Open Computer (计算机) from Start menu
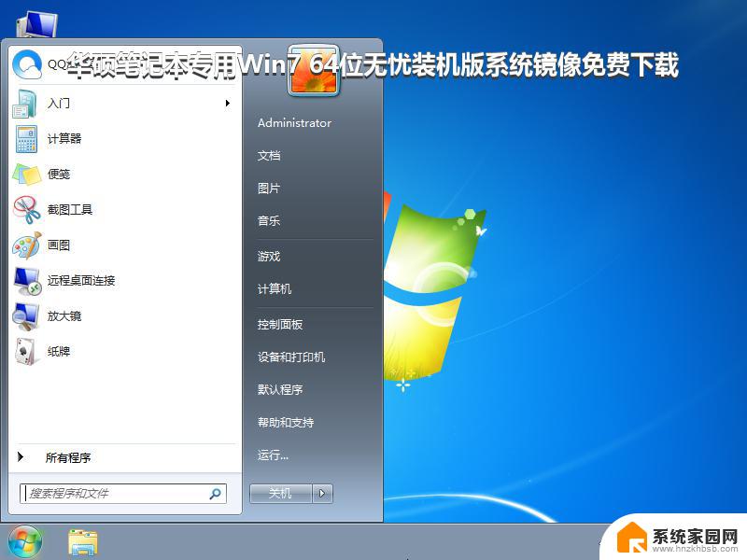747x560 pixels. pyautogui.click(x=275, y=288)
